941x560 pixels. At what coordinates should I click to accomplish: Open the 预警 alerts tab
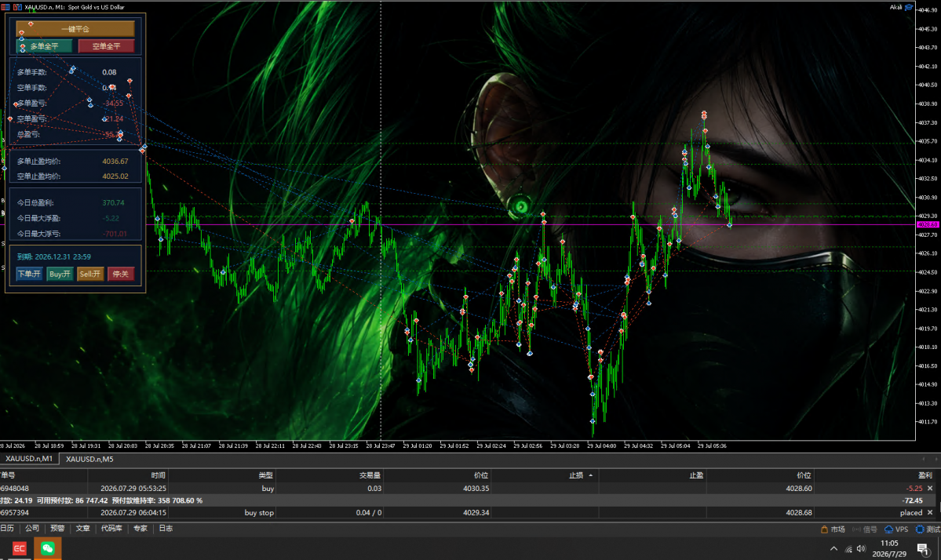(57, 528)
